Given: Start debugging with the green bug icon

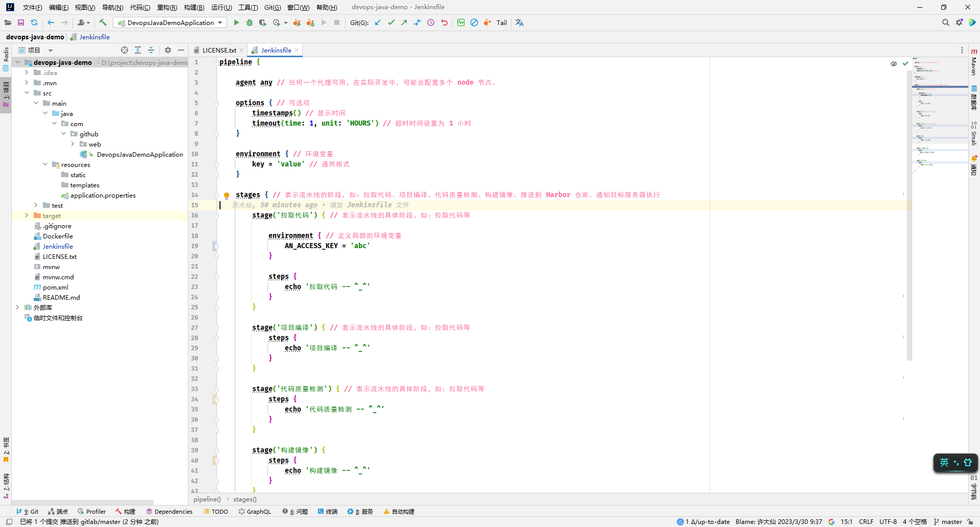Looking at the screenshot, I should pos(250,22).
